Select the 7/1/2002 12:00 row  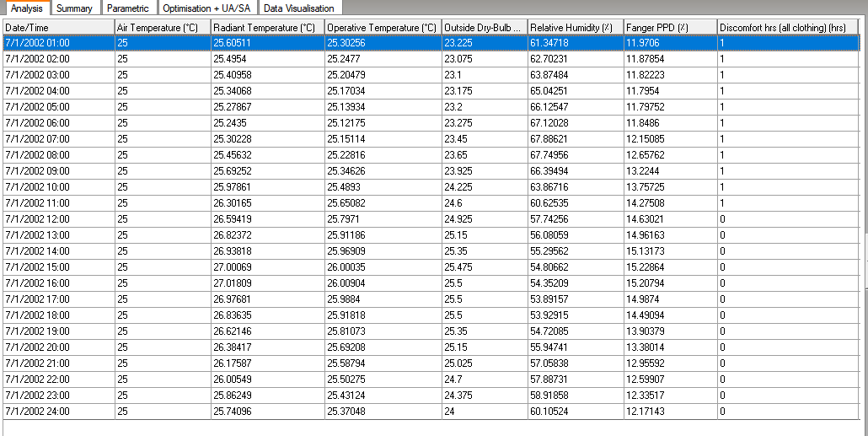pos(431,218)
